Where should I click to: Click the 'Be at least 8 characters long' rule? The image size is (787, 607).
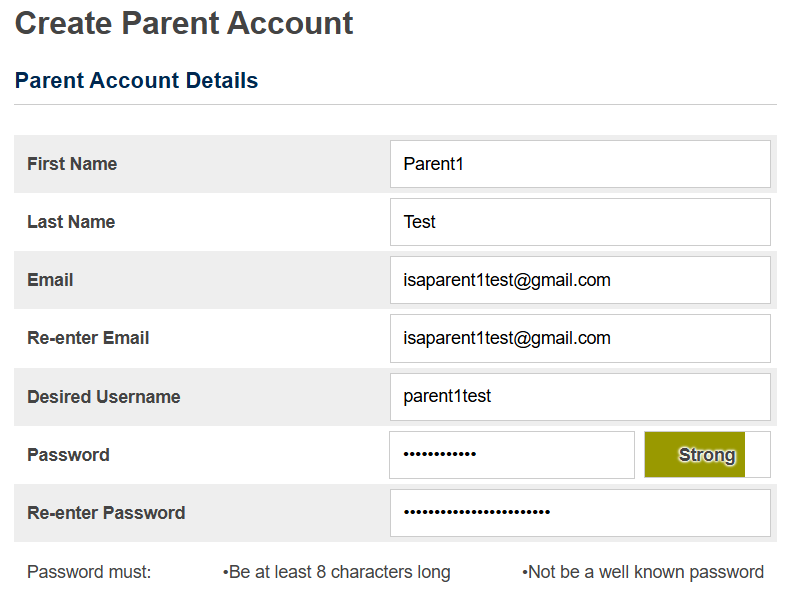(x=337, y=572)
